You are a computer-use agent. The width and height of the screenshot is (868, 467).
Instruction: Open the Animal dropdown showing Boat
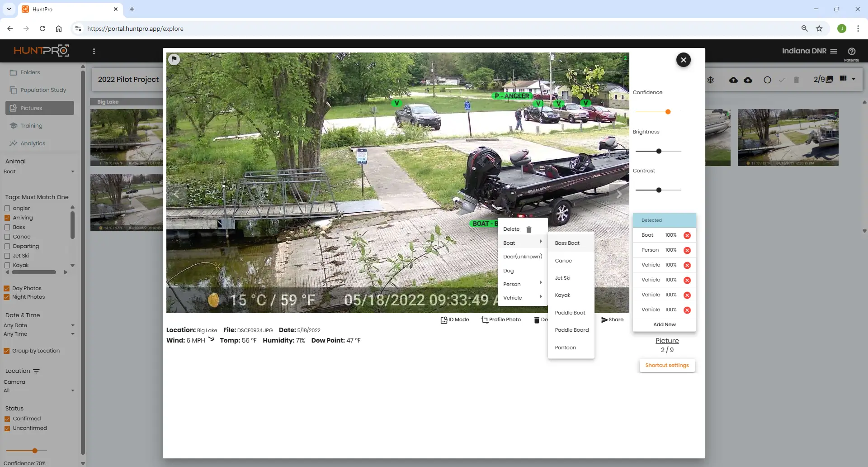click(39, 172)
